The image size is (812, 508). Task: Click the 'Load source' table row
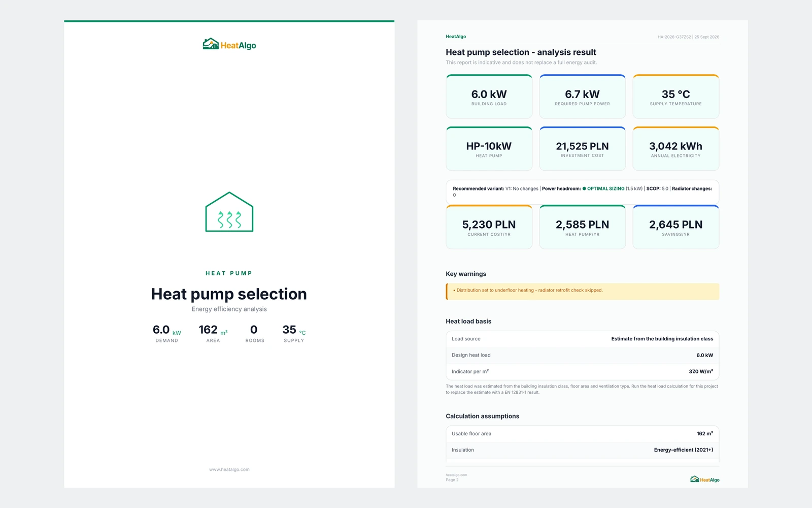click(583, 339)
